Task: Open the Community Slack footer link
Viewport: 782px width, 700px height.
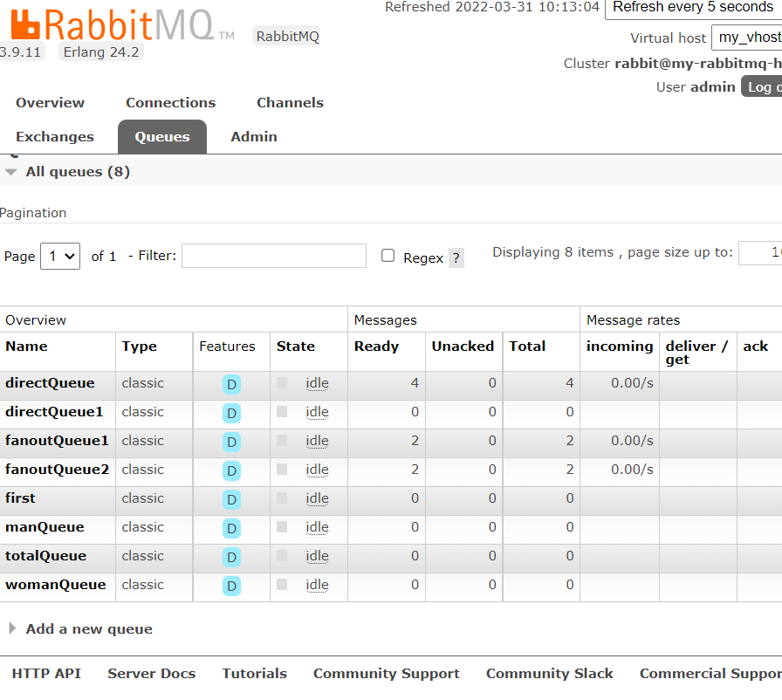Action: pyautogui.click(x=550, y=674)
